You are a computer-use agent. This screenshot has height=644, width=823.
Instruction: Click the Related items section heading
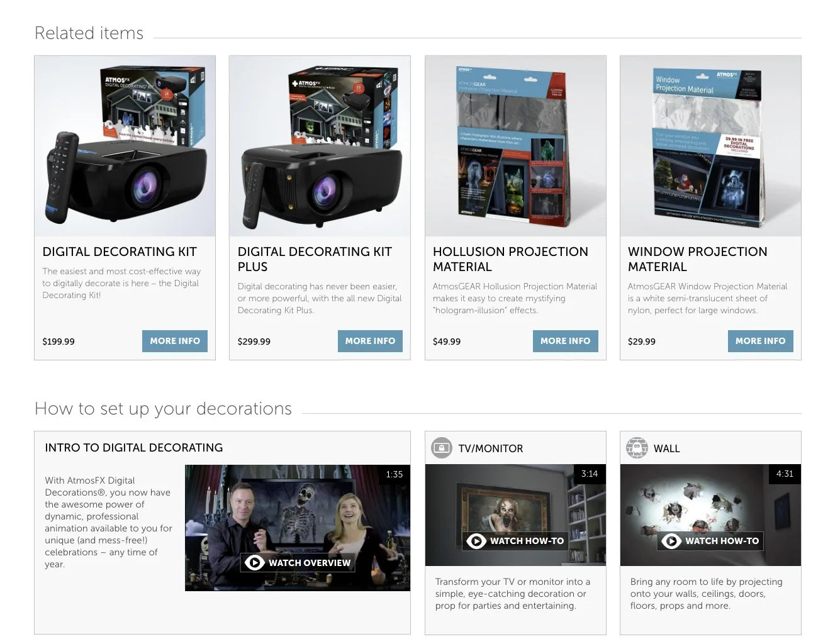click(89, 33)
